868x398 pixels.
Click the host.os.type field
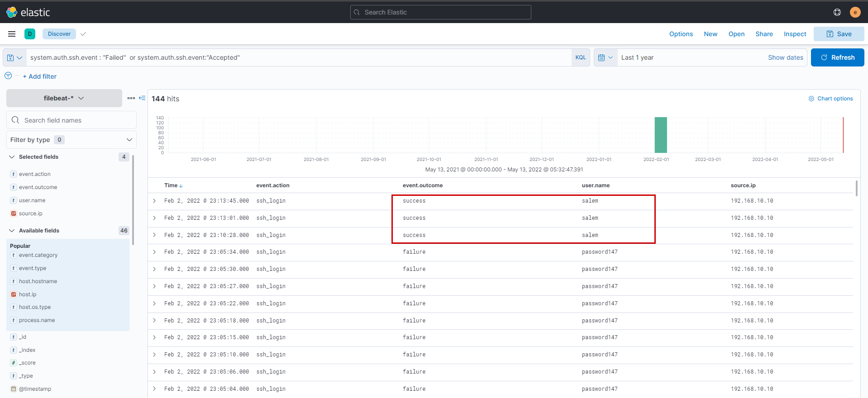pyautogui.click(x=35, y=307)
